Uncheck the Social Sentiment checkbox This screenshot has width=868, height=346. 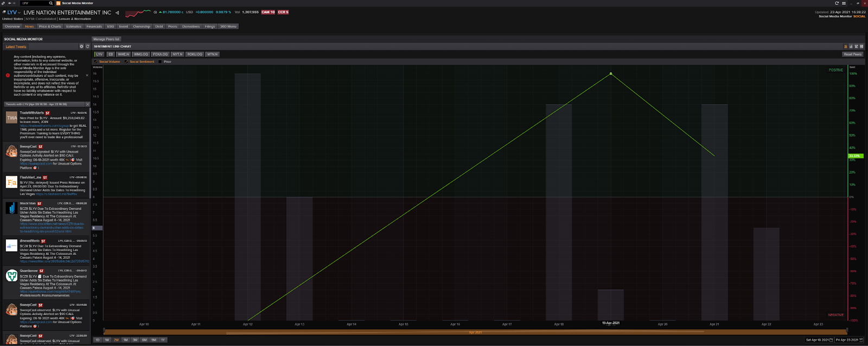point(126,62)
